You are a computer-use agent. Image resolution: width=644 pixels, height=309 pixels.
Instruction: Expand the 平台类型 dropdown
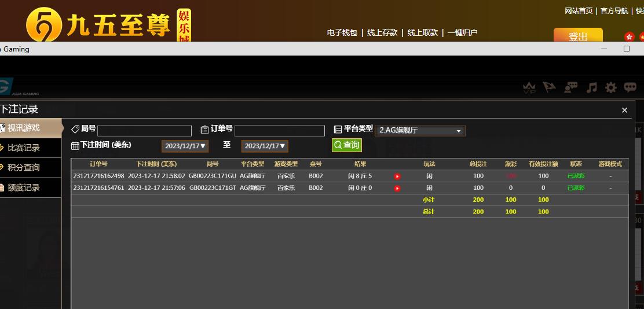[x=420, y=131]
